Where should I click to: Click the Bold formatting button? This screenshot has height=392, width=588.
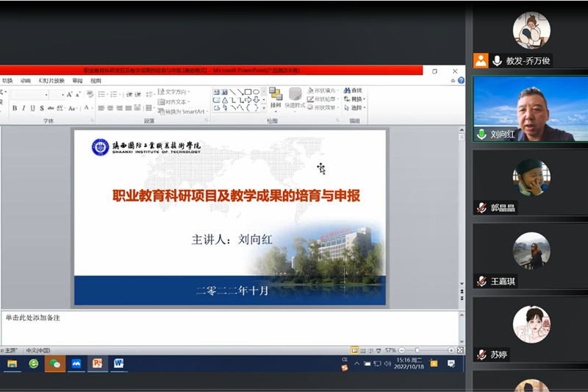pos(14,108)
